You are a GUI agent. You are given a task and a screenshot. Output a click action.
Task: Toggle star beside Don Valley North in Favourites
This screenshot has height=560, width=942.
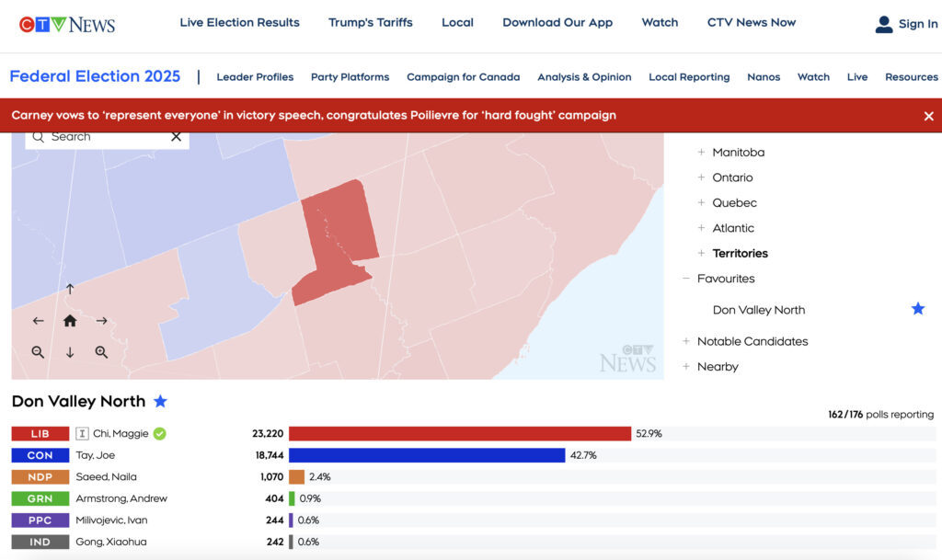coord(917,309)
